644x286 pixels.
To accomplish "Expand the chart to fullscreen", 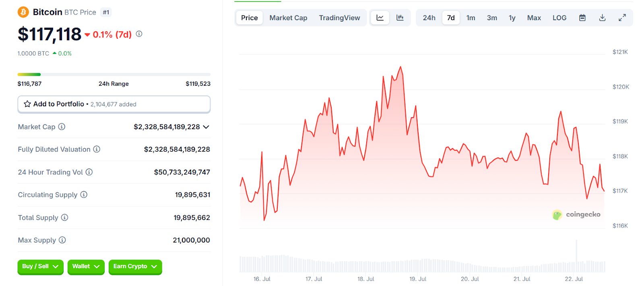I will click(622, 18).
